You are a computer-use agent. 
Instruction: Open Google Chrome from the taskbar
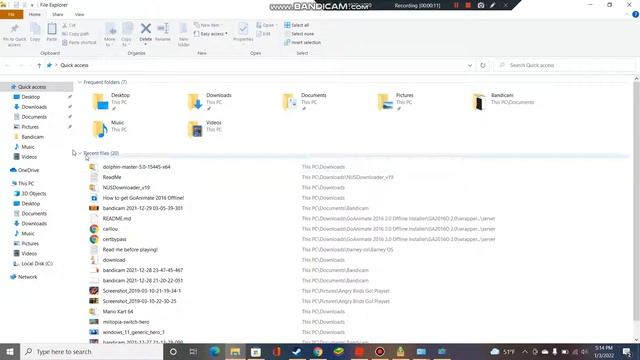[x=318, y=351]
